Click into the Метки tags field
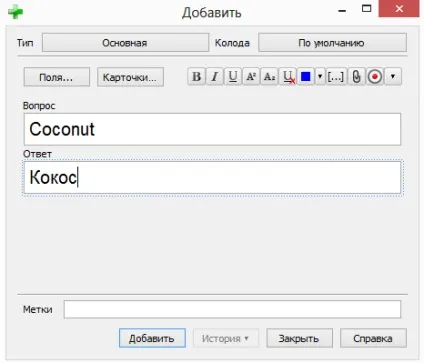The height and width of the screenshot is (363, 424). [x=232, y=309]
